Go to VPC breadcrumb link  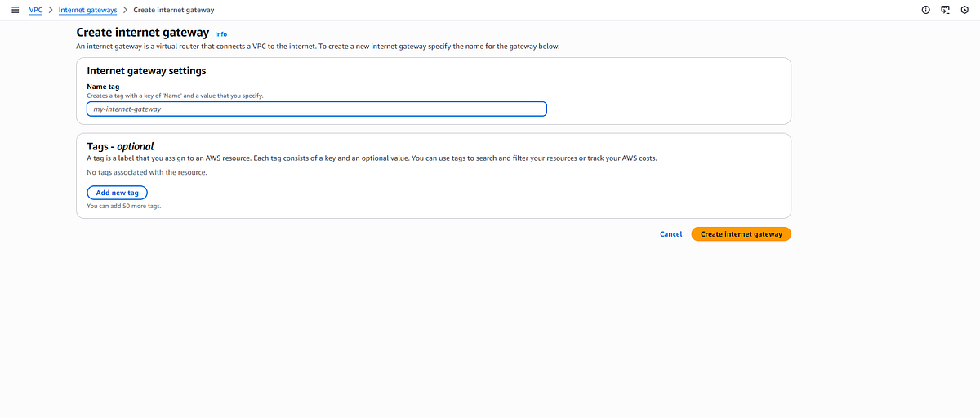35,10
